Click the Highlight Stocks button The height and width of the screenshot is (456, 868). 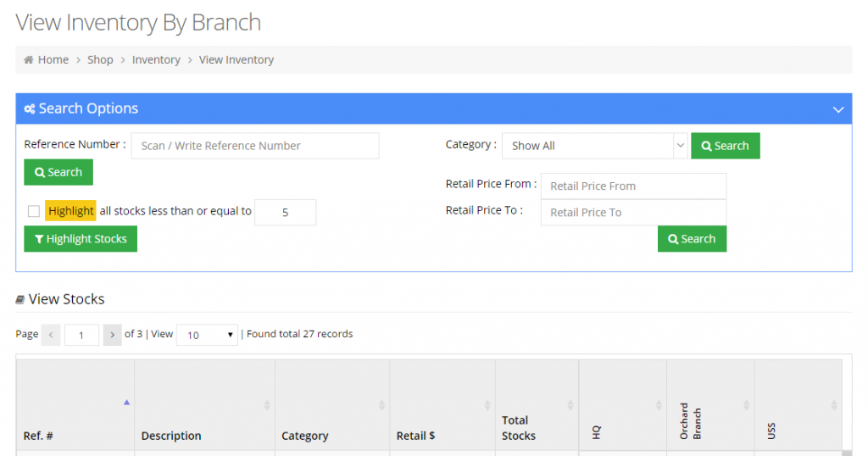(x=81, y=239)
